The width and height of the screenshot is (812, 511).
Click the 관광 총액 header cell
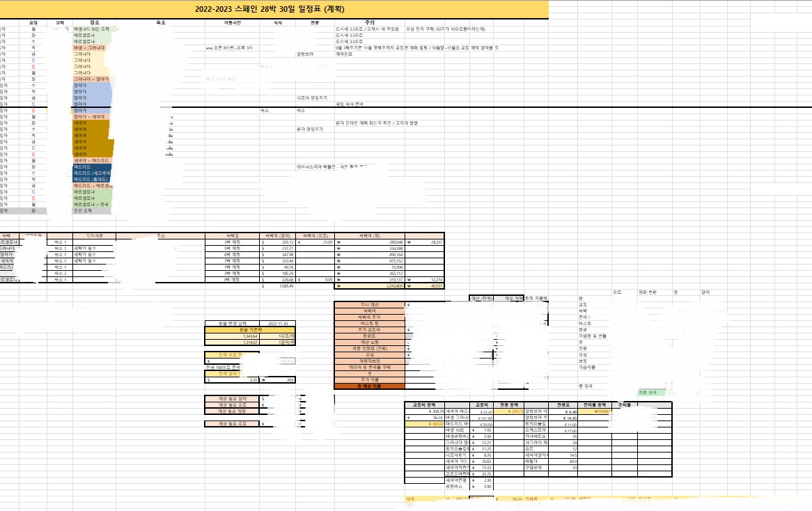[x=508, y=405]
